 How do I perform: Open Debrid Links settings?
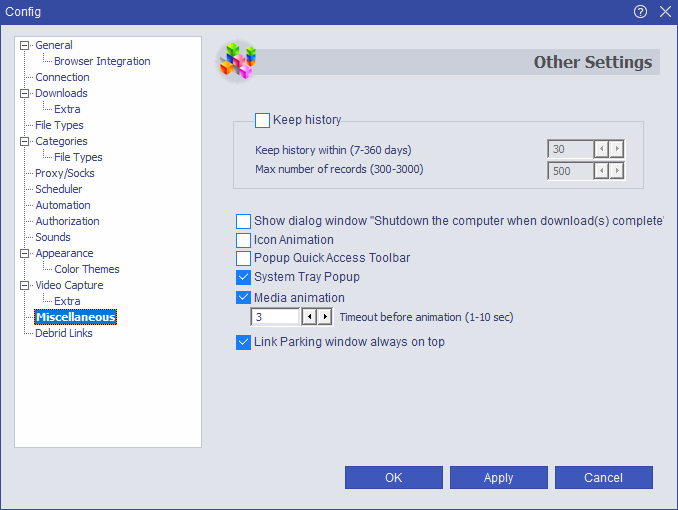pos(64,333)
